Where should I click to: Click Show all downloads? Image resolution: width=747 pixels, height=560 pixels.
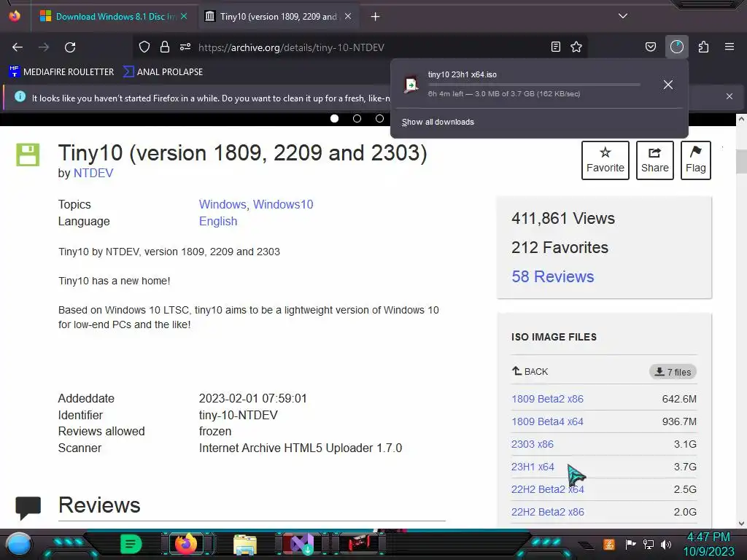tap(438, 122)
